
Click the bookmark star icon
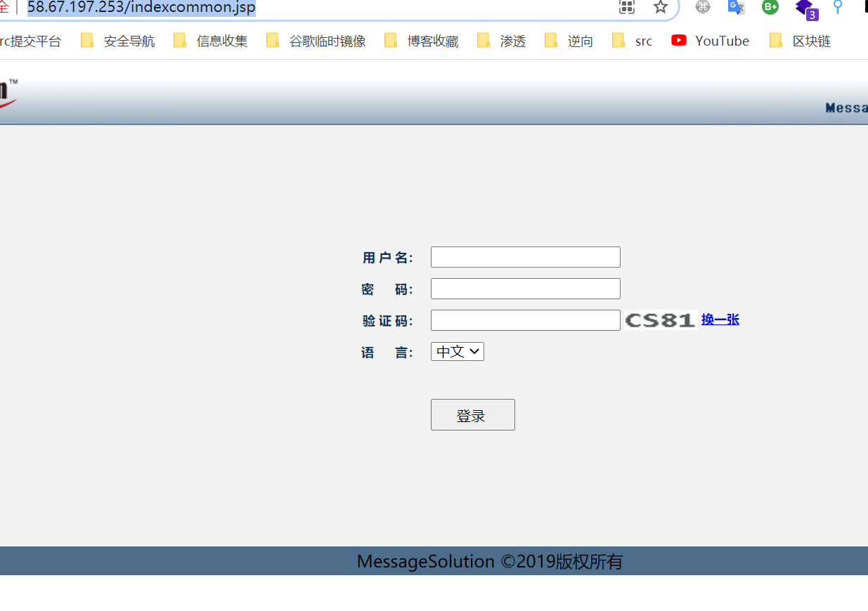pos(660,7)
